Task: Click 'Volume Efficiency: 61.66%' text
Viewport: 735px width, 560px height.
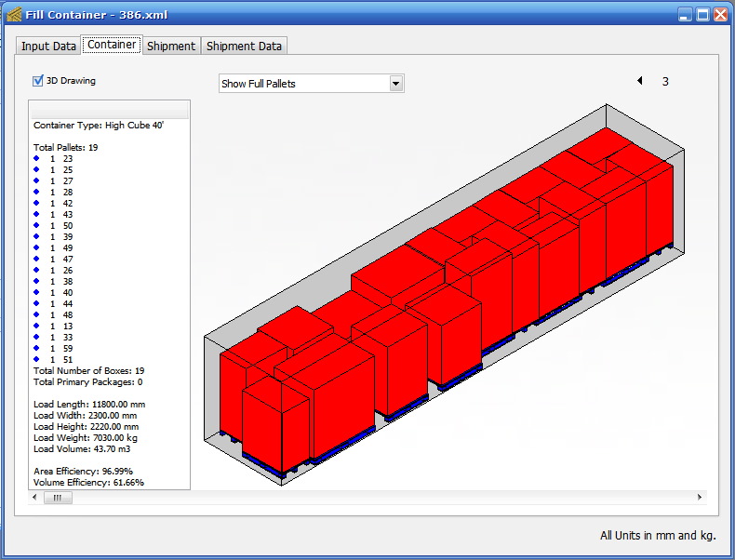Action: pos(88,483)
